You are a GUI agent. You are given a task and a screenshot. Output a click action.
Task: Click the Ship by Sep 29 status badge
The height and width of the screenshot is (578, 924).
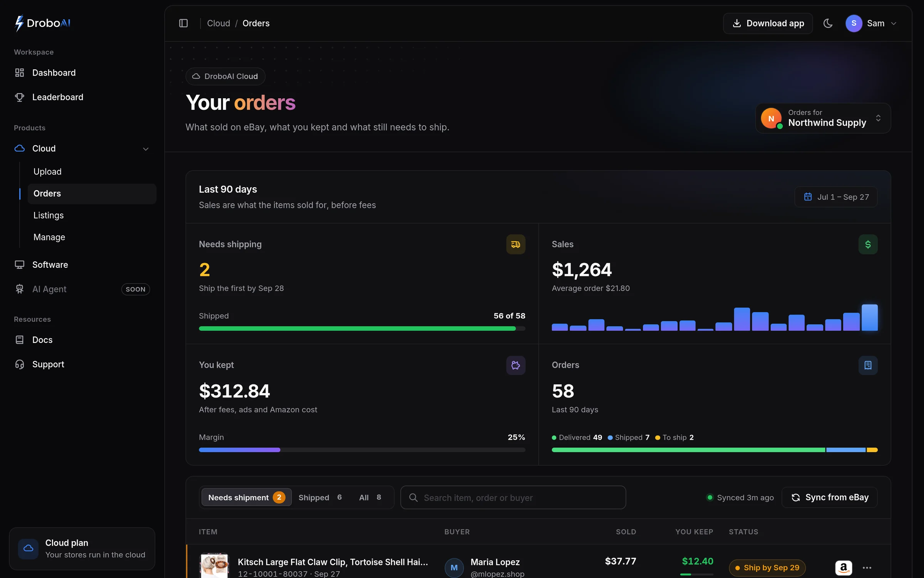[767, 568]
